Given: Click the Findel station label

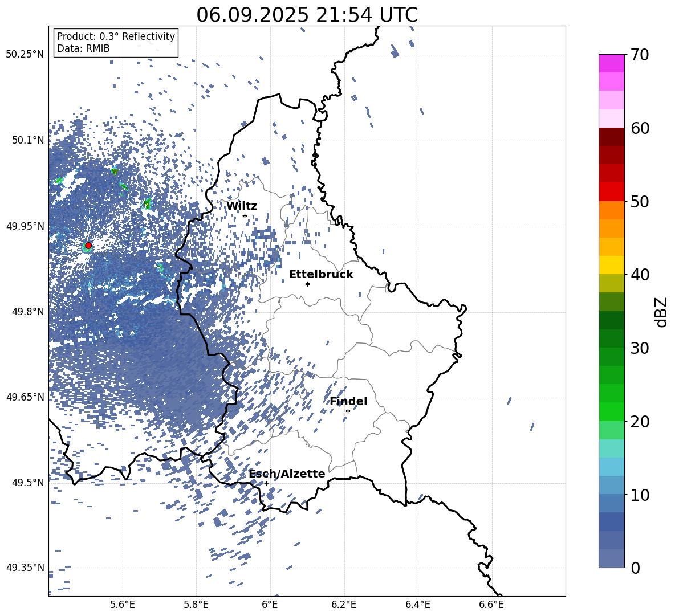Looking at the screenshot, I should coord(348,402).
